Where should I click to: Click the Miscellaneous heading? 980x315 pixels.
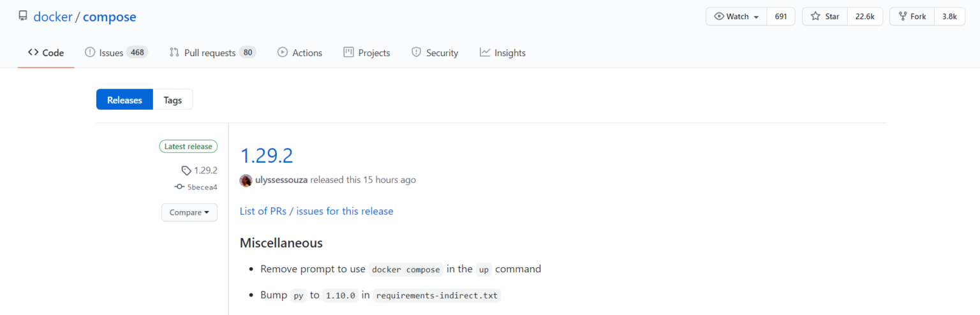pos(281,243)
